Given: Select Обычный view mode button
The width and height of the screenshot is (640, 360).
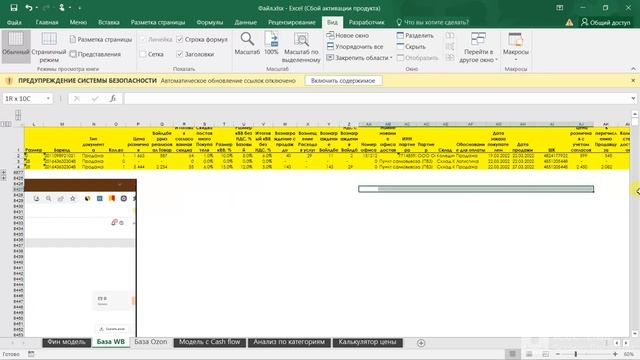Looking at the screenshot, I should 16,46.
